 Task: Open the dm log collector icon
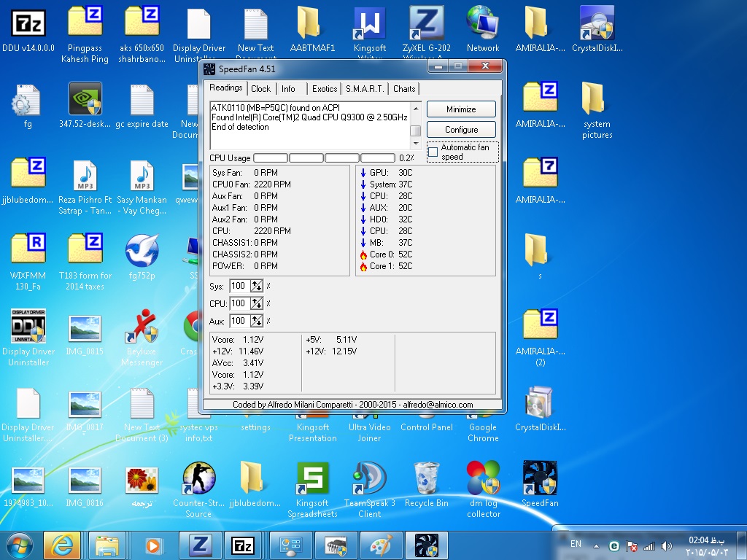pyautogui.click(x=483, y=478)
